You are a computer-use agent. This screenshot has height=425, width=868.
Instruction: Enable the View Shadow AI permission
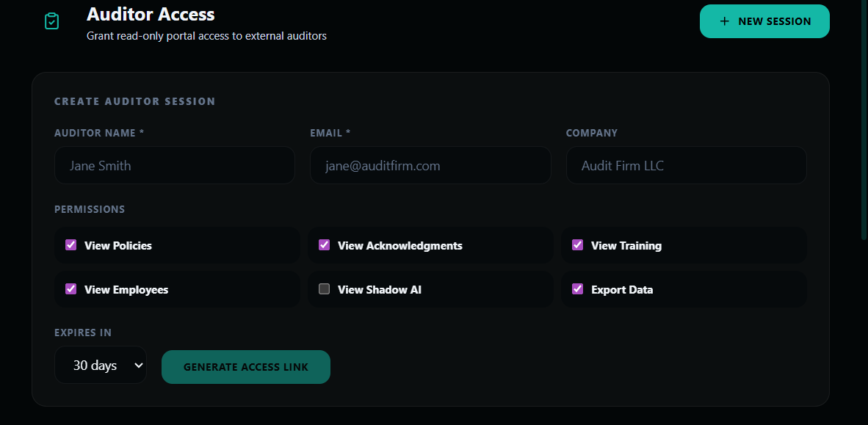325,288
